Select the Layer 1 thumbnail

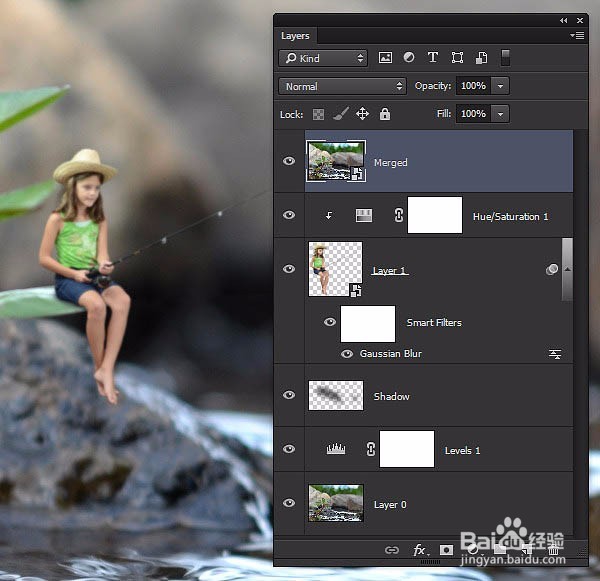coord(336,269)
